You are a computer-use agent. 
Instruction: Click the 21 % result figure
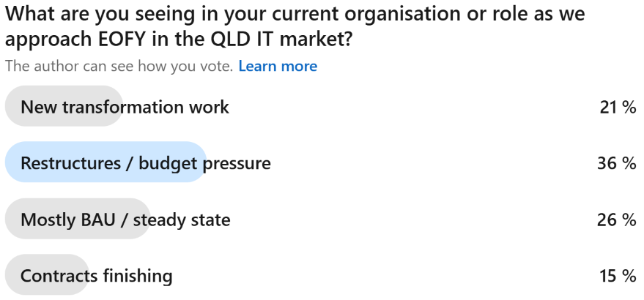[618, 108]
